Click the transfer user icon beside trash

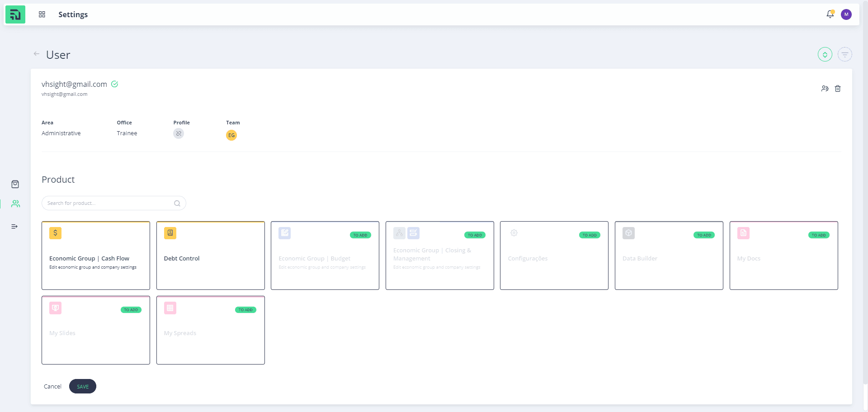pos(825,89)
